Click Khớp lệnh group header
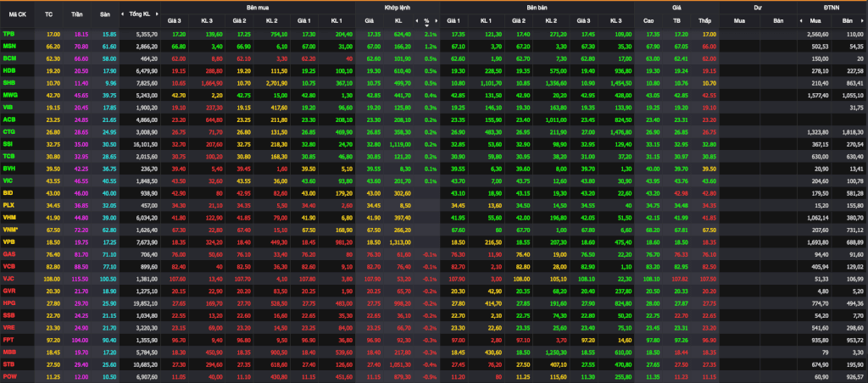Screen dimensions: 868x383 pos(398,7)
